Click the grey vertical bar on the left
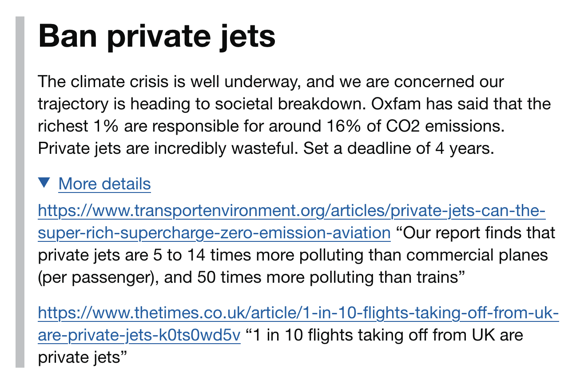The height and width of the screenshot is (385, 588). 20,192
